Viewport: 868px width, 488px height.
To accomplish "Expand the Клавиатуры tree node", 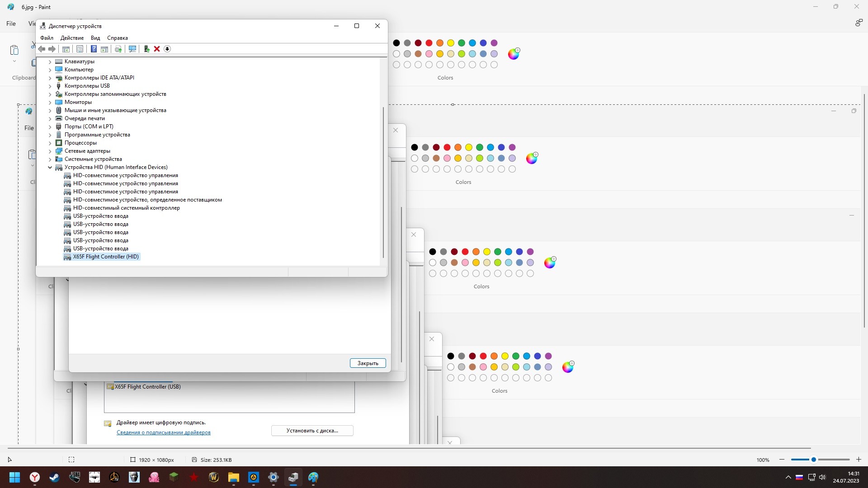I will (50, 61).
